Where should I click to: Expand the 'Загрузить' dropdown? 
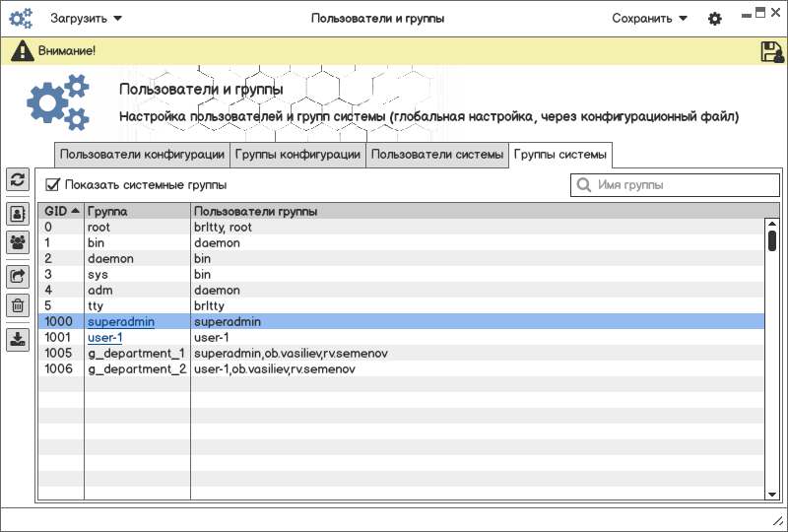point(87,18)
